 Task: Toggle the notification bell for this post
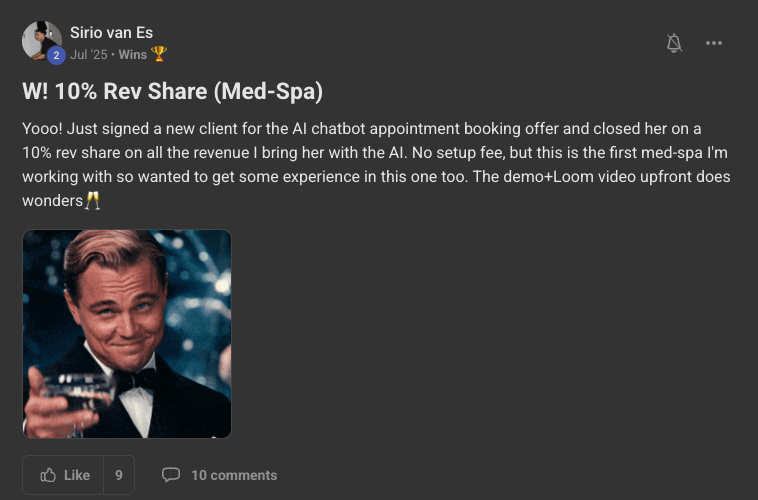[x=674, y=43]
